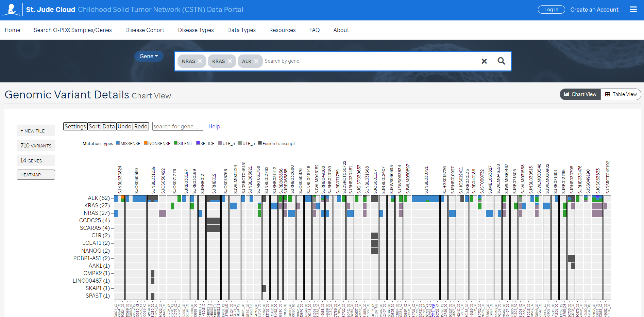
Task: Select the AAK1 (1) gene label
Action: pyautogui.click(x=99, y=266)
